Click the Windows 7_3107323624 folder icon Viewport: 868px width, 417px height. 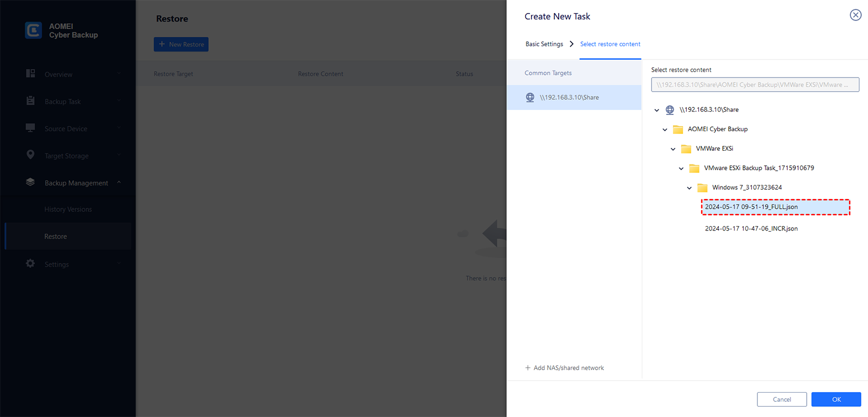702,188
